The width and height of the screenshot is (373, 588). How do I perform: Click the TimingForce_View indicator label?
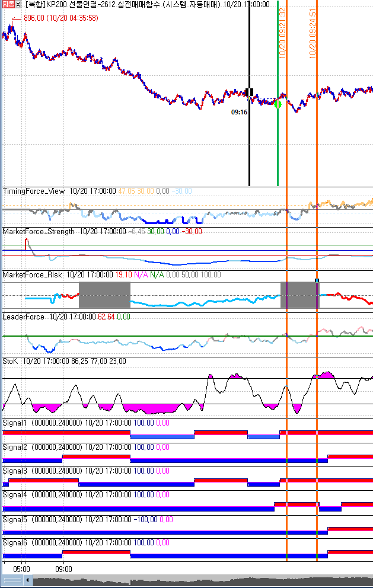click(34, 191)
